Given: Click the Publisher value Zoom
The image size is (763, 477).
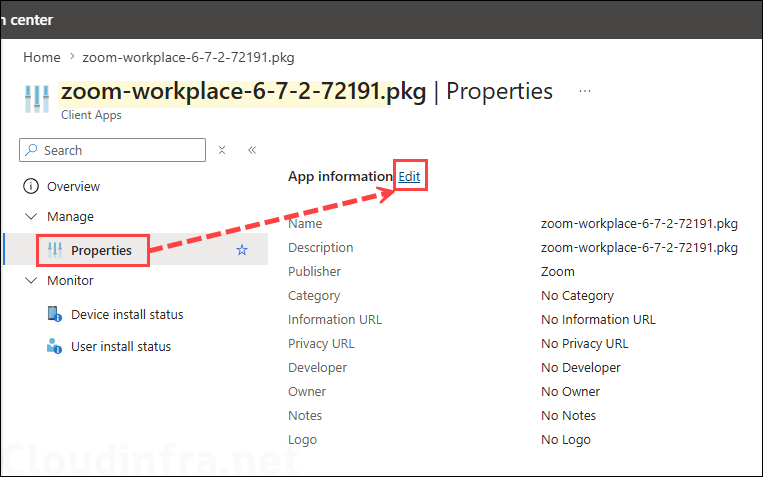Looking at the screenshot, I should click(x=558, y=272).
